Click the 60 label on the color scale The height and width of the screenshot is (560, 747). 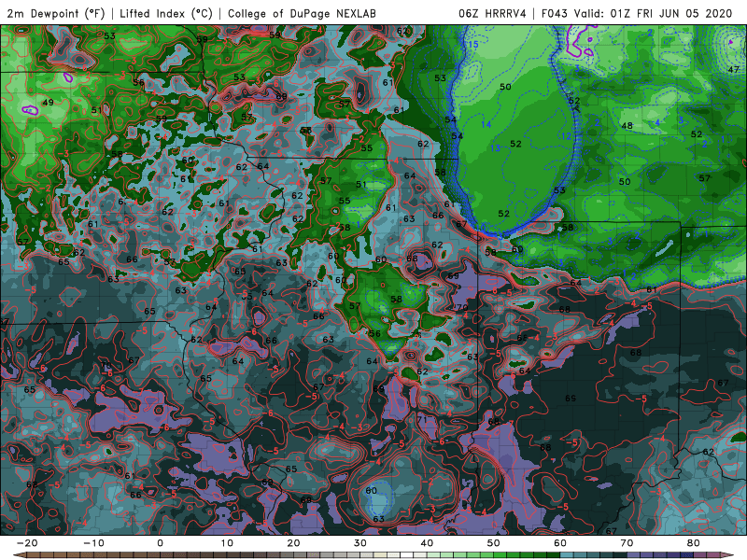560,543
